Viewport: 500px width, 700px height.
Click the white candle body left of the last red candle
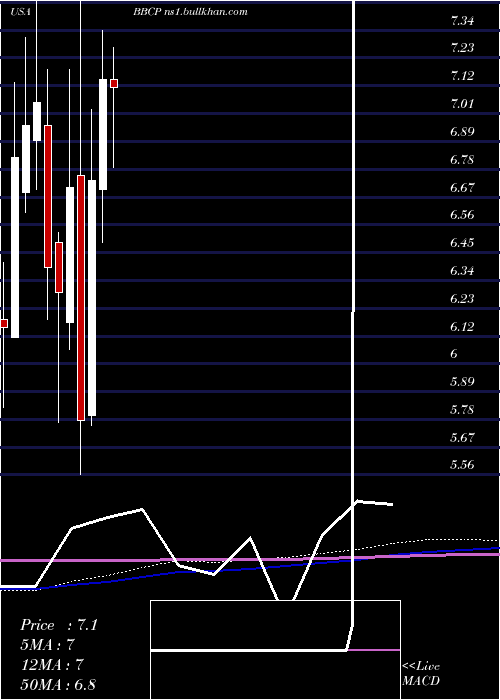click(103, 134)
